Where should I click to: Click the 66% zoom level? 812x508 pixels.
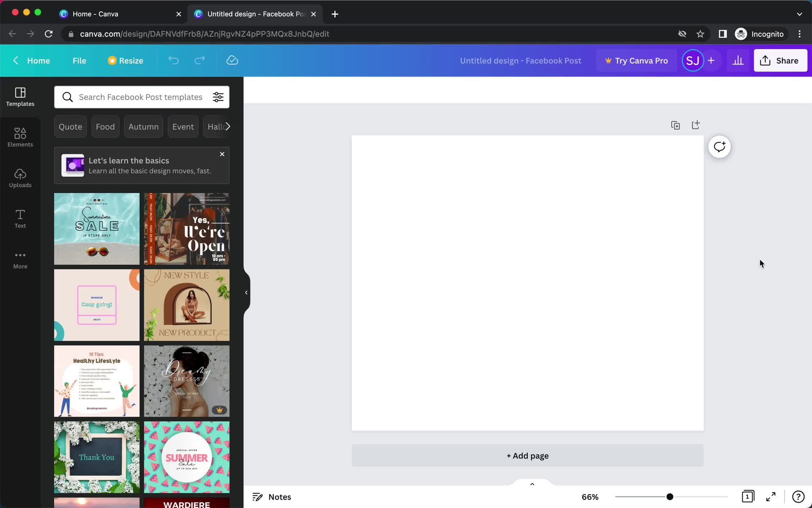point(590,497)
